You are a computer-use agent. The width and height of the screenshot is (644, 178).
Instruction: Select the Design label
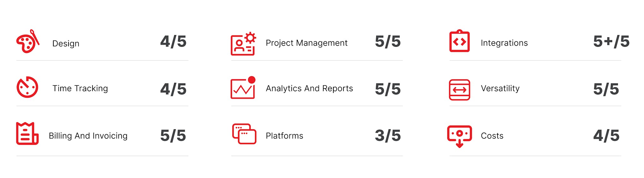click(66, 44)
